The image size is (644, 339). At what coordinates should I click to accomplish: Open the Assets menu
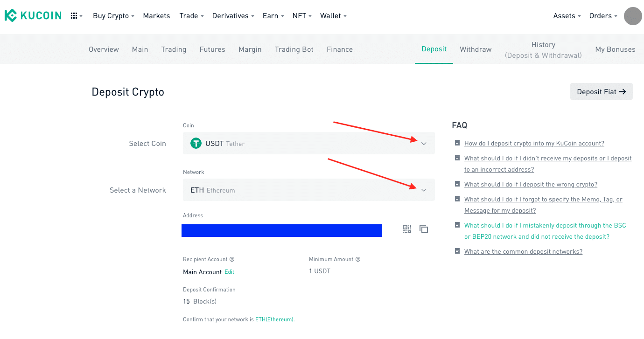pyautogui.click(x=567, y=16)
